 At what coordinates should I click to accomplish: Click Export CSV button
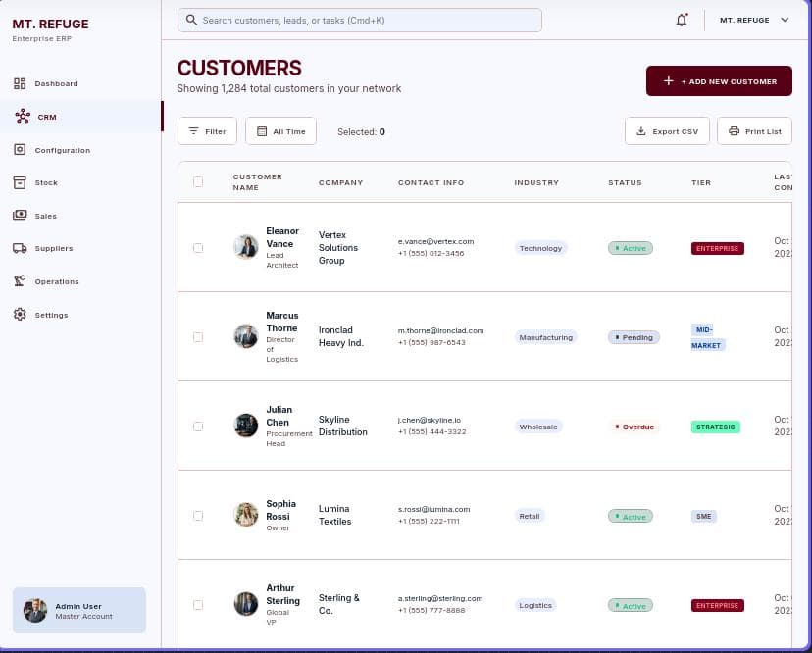pyautogui.click(x=667, y=131)
